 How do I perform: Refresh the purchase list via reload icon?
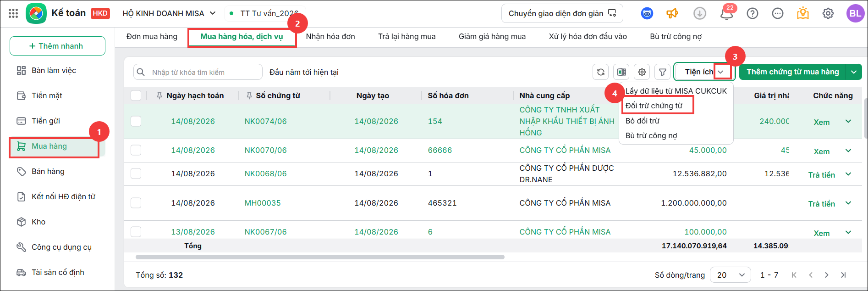[600, 72]
